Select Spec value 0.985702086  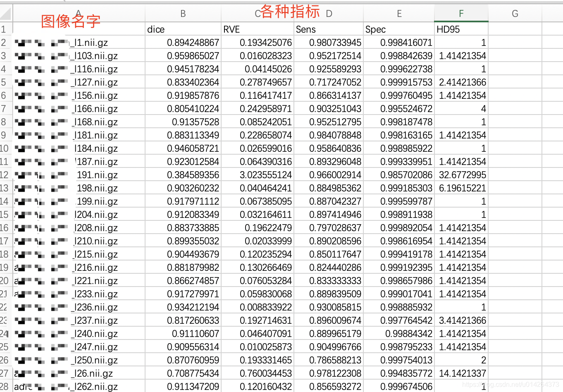[x=399, y=175]
